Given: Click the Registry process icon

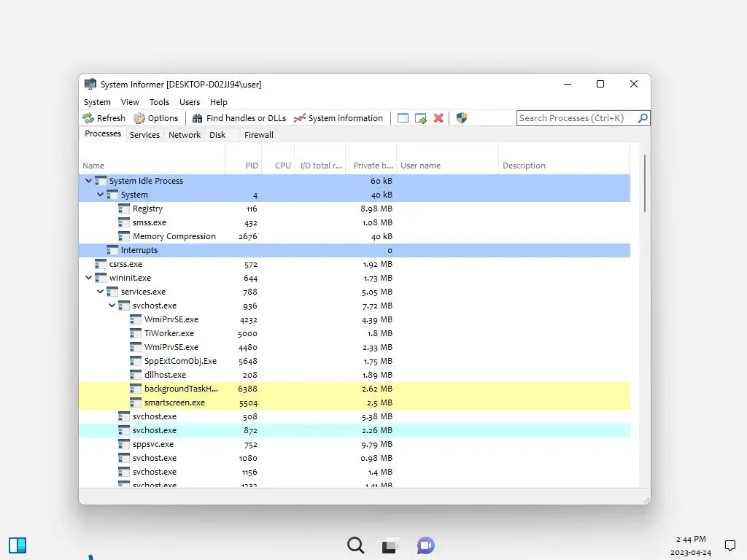Looking at the screenshot, I should pos(124,209).
